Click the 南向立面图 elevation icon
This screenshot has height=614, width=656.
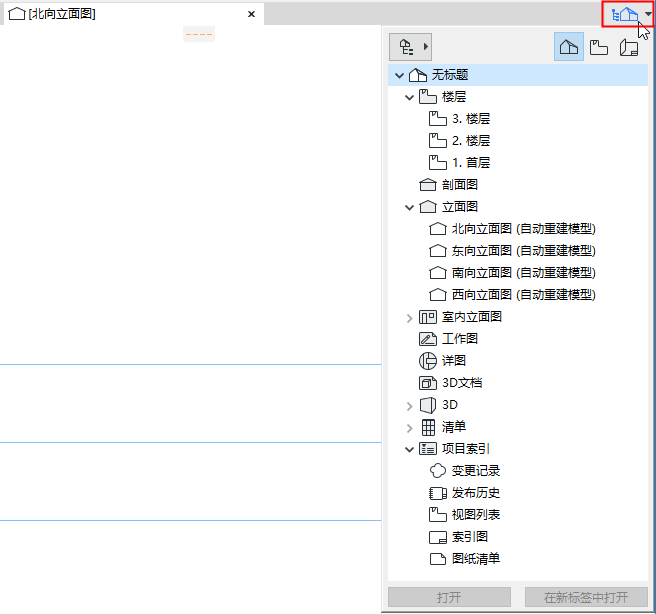(438, 273)
